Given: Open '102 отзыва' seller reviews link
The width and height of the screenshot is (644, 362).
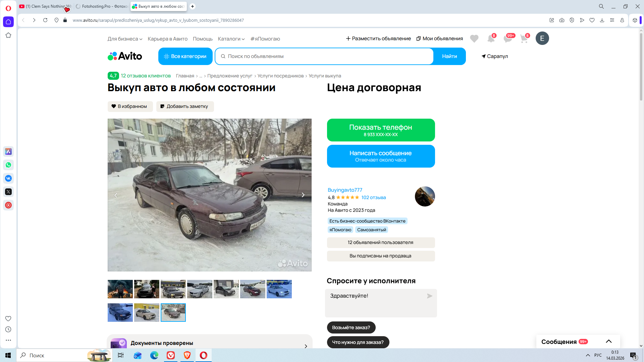Looking at the screenshot, I should 373,197.
